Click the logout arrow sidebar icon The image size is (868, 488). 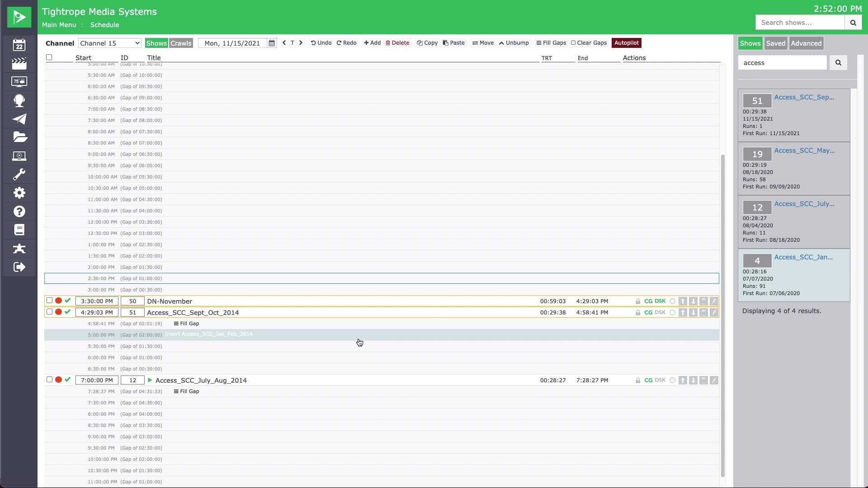[19, 267]
